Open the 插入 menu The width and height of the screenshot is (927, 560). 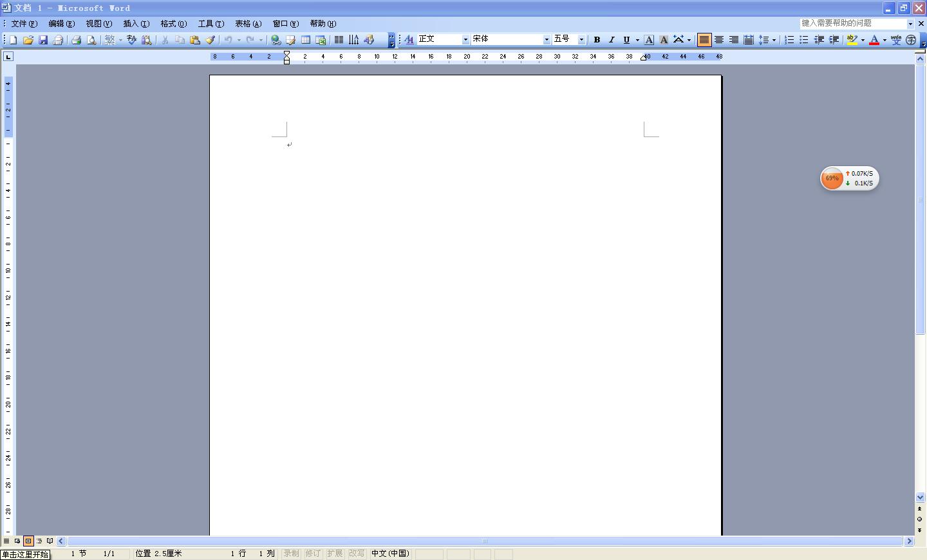pyautogui.click(x=136, y=24)
